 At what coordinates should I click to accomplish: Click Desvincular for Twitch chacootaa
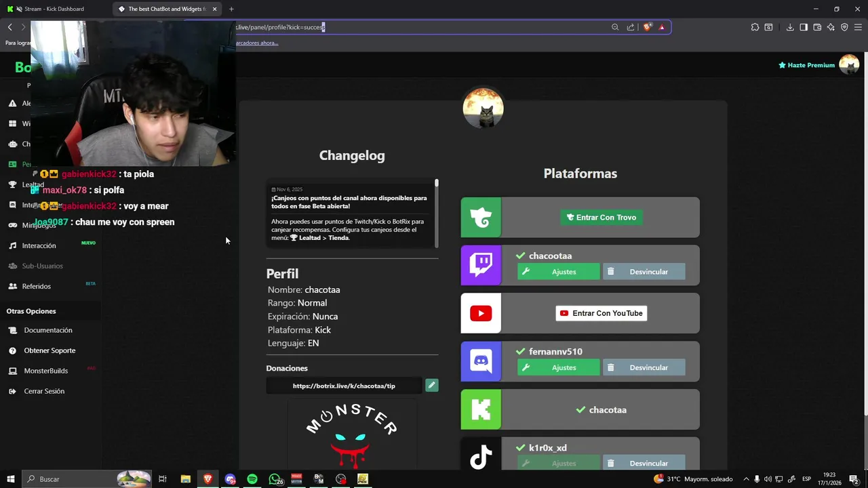click(644, 272)
